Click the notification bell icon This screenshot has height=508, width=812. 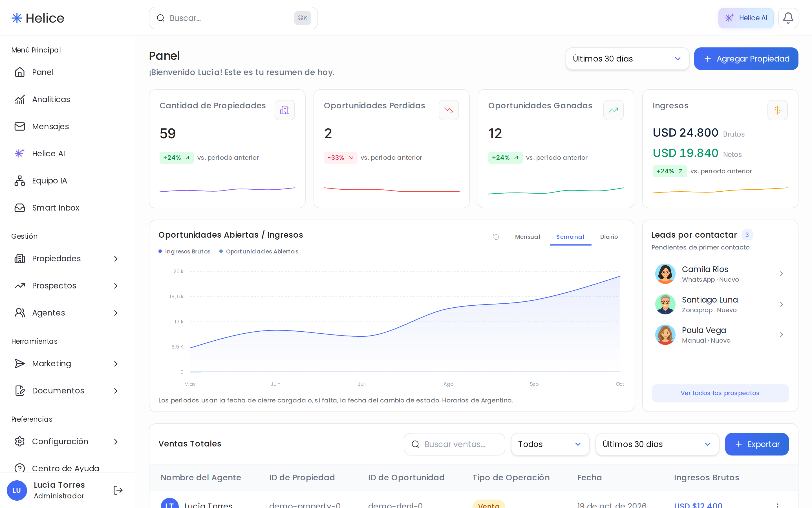(788, 18)
